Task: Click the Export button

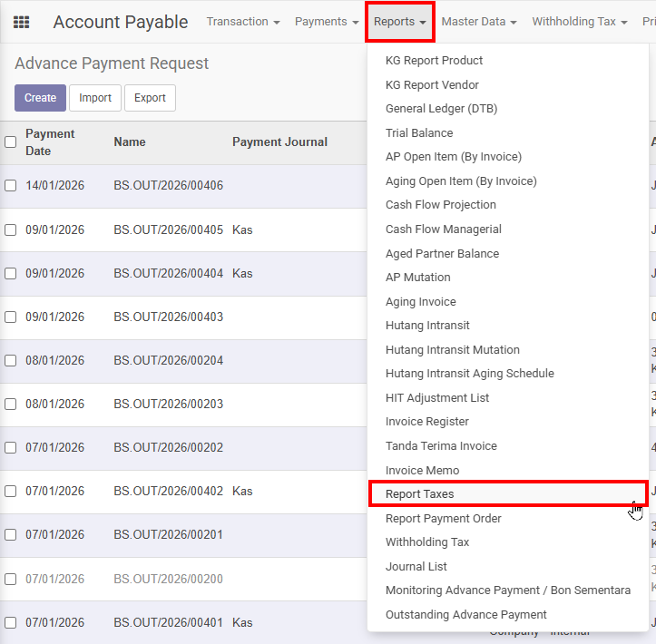Action: pyautogui.click(x=150, y=98)
